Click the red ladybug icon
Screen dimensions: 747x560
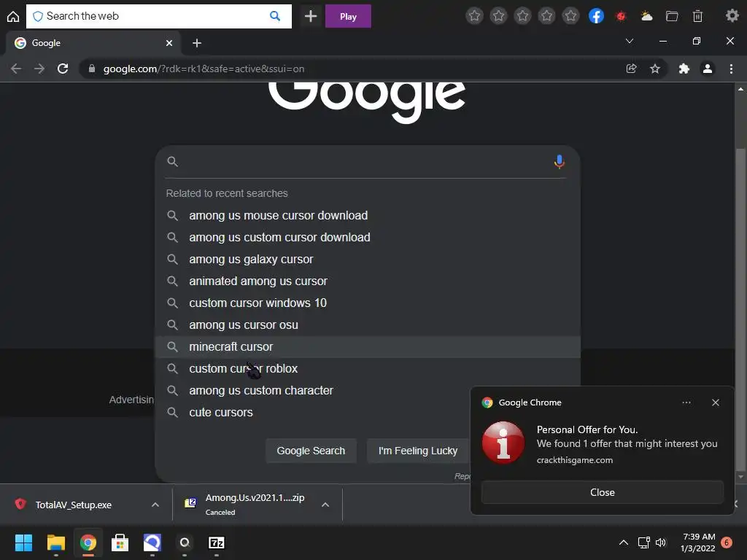pos(621,16)
